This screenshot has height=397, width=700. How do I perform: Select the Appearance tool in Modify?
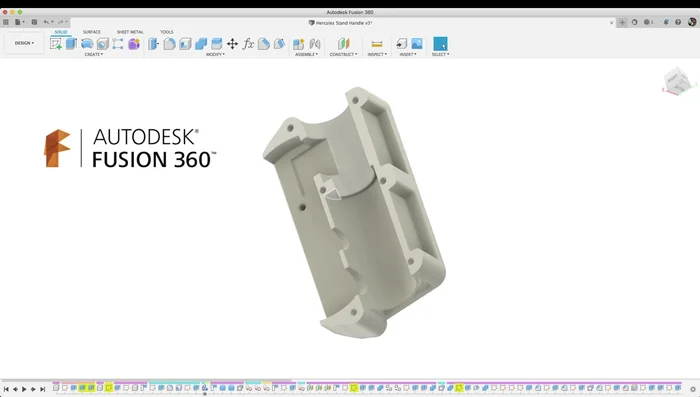coord(264,44)
